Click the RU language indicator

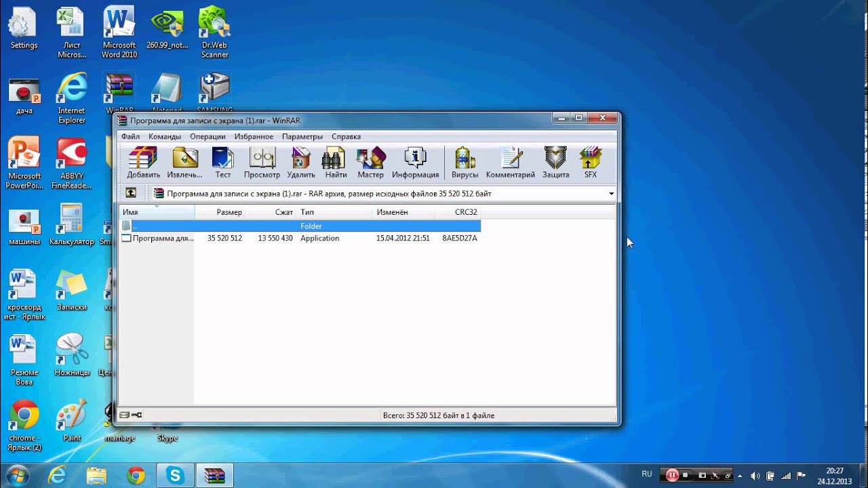click(647, 474)
